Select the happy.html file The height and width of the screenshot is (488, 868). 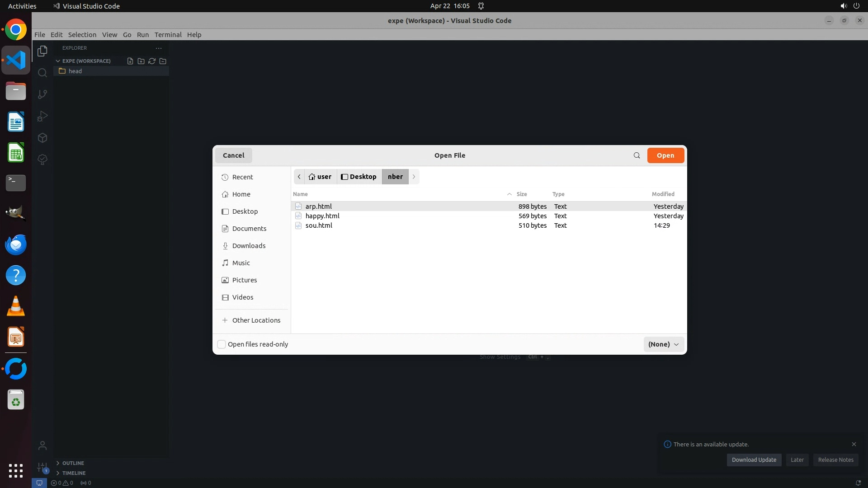[x=322, y=216]
